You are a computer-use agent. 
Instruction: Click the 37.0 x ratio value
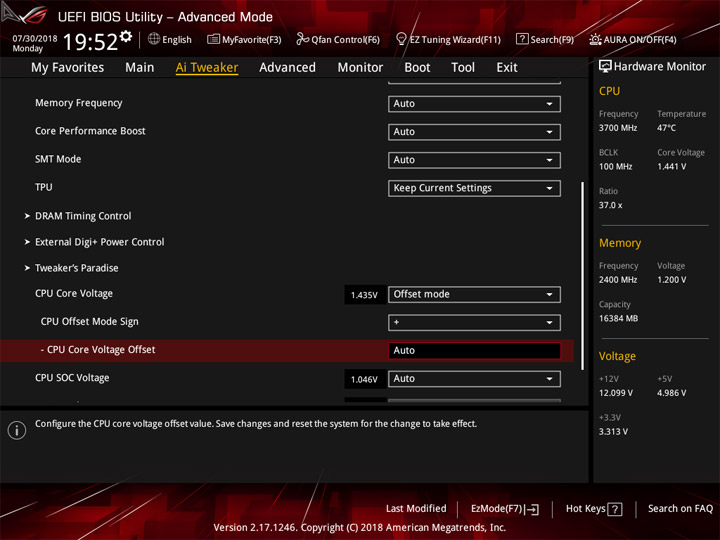tap(610, 205)
